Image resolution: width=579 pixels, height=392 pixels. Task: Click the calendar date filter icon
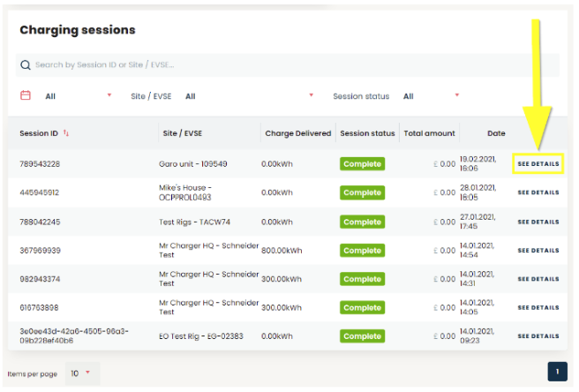[26, 95]
